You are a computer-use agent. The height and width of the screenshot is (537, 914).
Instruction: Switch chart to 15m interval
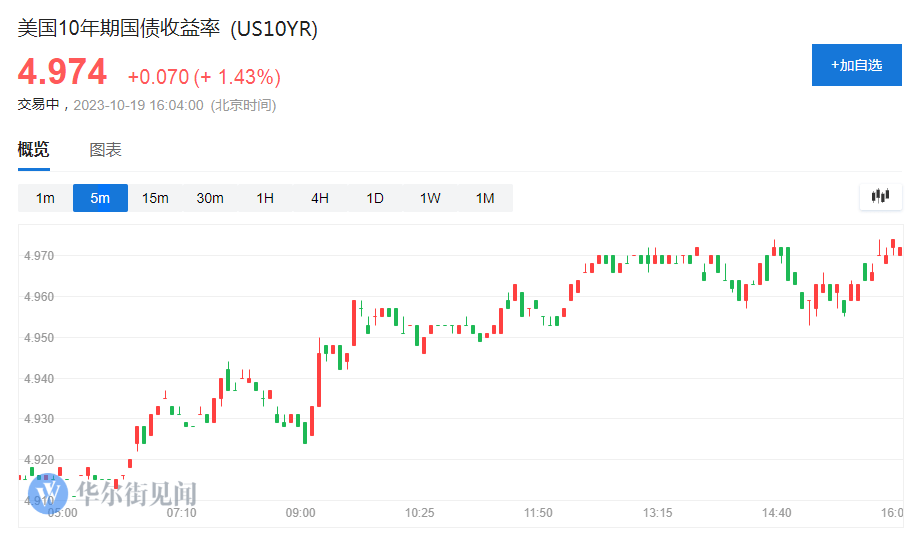155,198
